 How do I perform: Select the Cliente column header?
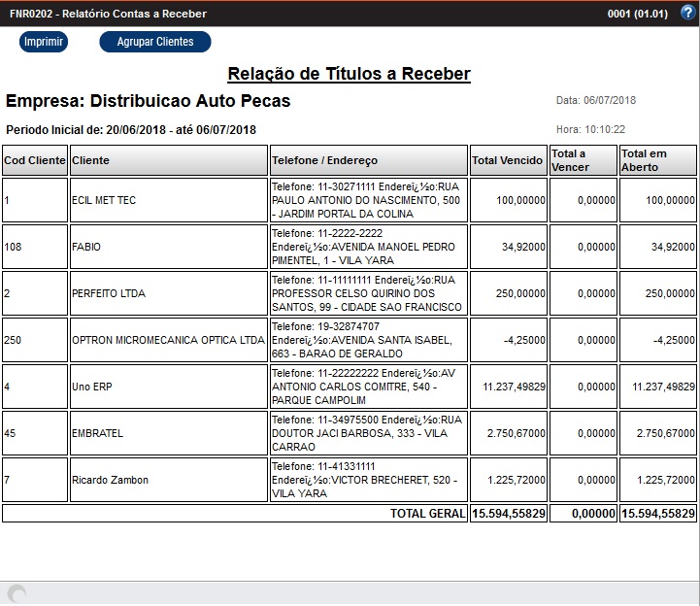[168, 160]
